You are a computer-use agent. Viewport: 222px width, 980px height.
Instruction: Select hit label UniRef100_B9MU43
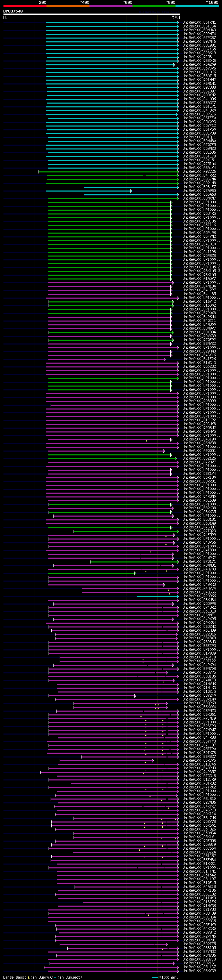(199, 30)
